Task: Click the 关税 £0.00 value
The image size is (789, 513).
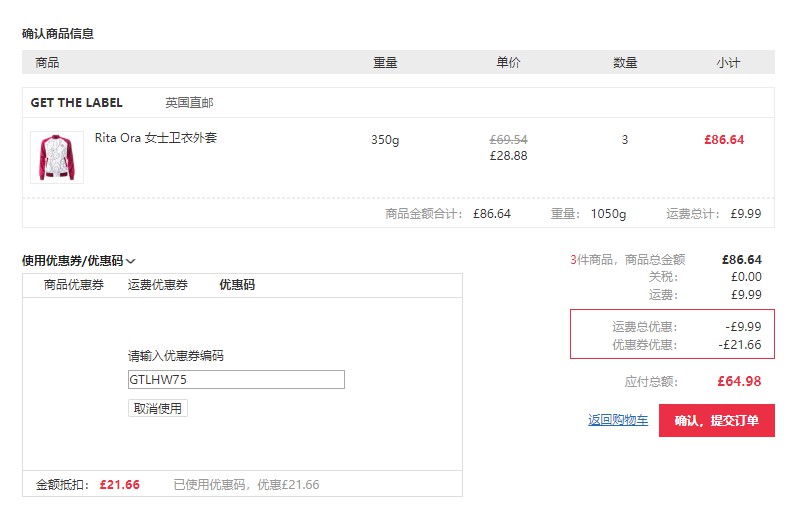Action: [746, 277]
